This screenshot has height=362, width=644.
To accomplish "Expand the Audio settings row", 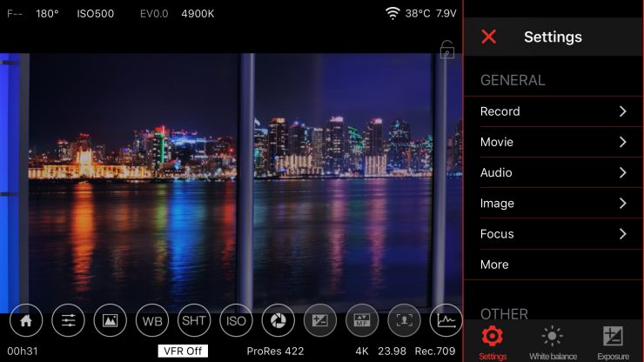I will click(553, 172).
